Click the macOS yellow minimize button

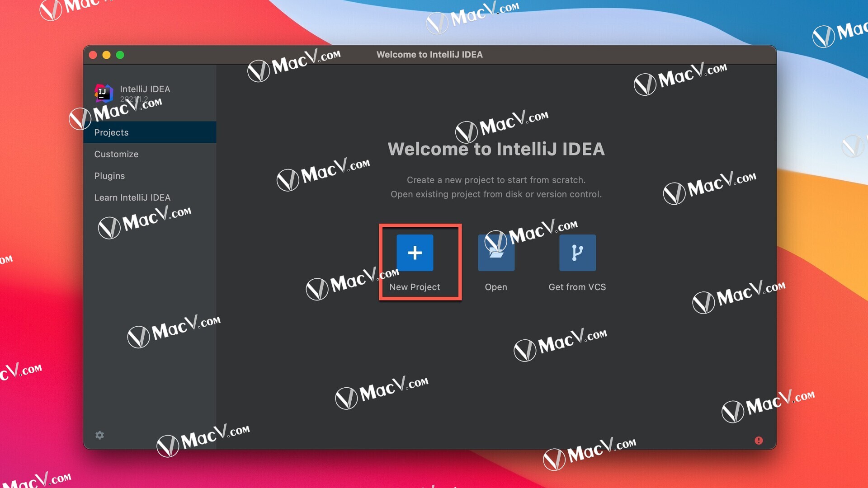coord(107,55)
